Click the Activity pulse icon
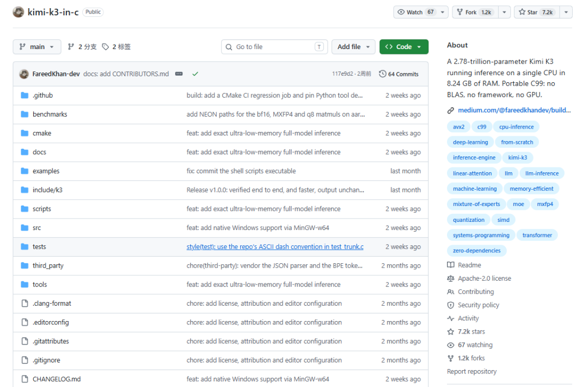 [x=451, y=318]
